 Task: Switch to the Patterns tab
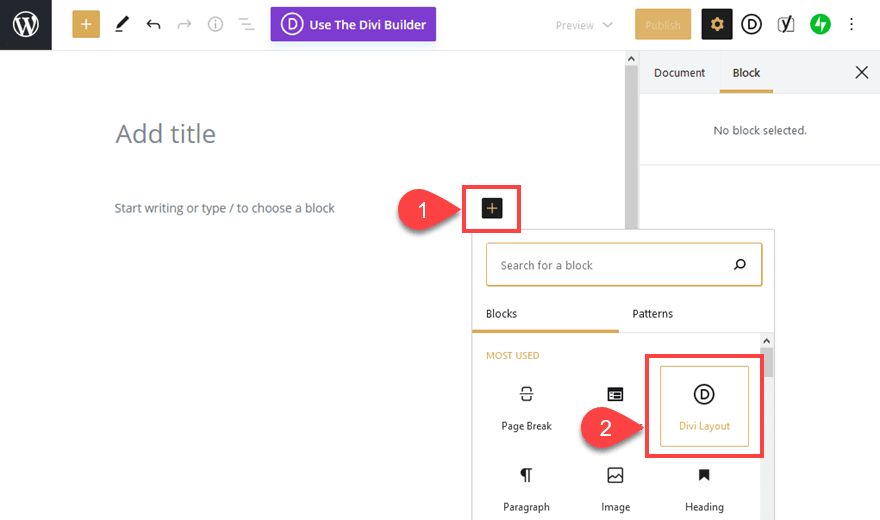(652, 314)
